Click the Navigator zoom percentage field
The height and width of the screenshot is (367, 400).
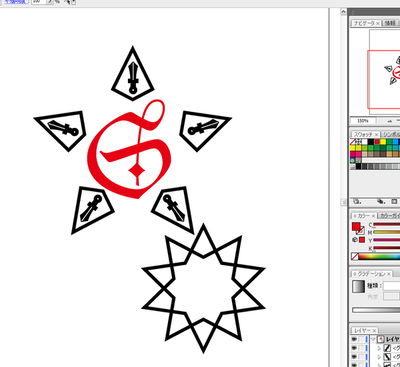[x=363, y=121]
